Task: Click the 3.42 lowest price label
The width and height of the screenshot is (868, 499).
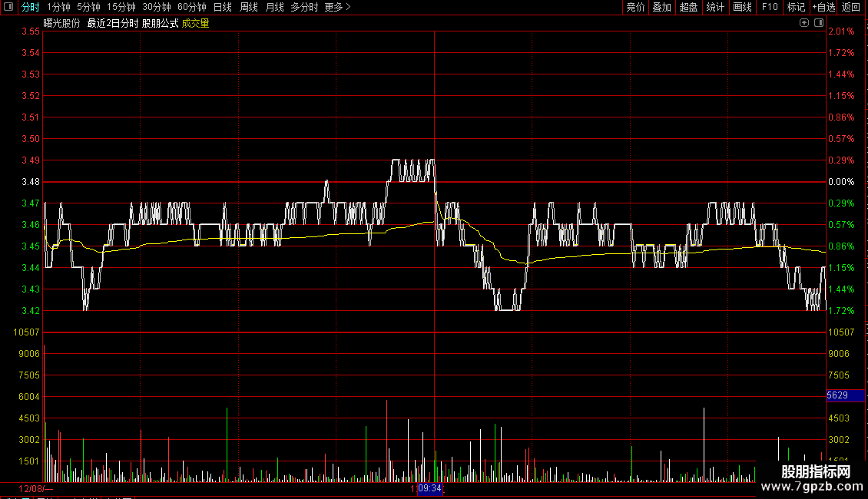Action: 31,311
